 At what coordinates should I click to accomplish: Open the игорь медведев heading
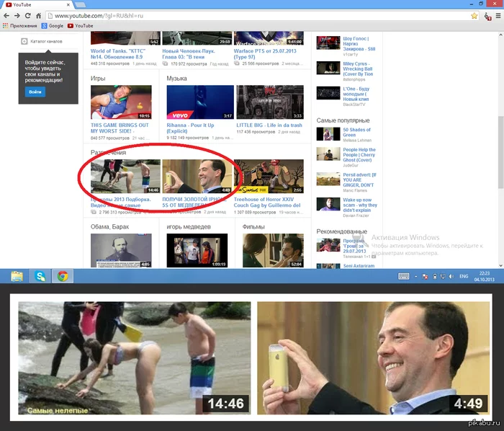coord(189,227)
